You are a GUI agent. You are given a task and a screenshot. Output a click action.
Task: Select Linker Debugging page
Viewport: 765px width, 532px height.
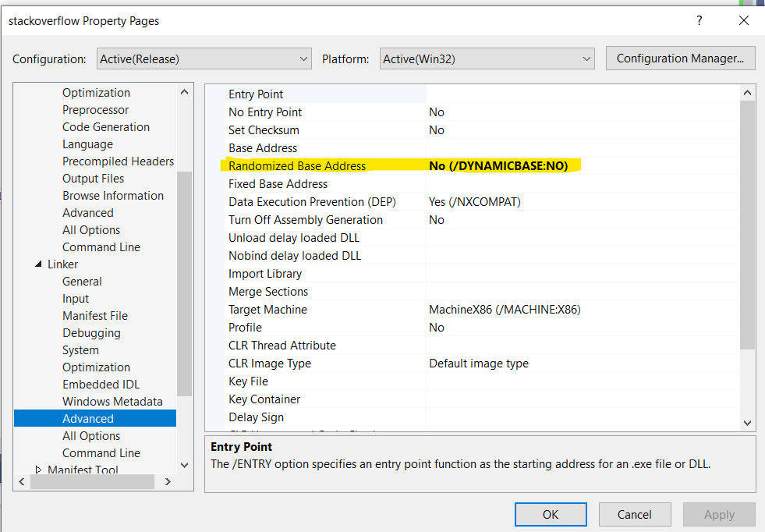pos(91,333)
